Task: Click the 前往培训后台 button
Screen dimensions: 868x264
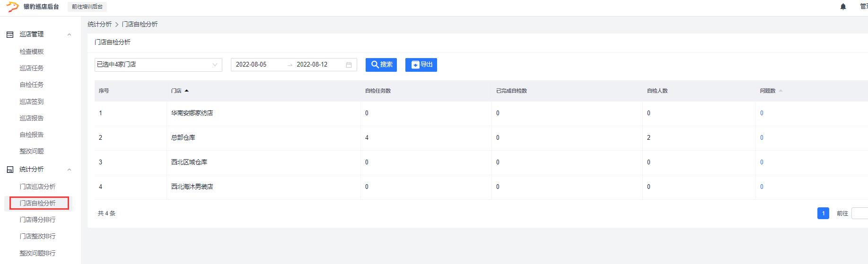Action: 87,7
